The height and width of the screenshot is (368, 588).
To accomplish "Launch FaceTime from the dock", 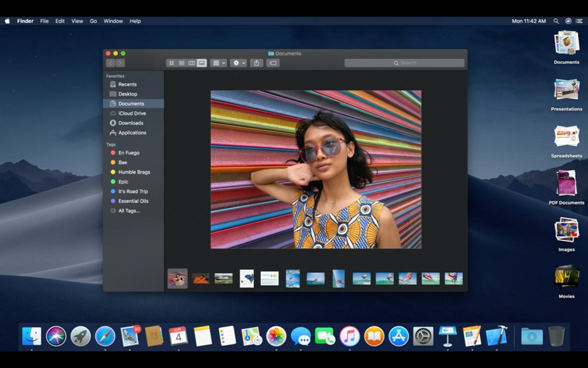I will point(325,336).
